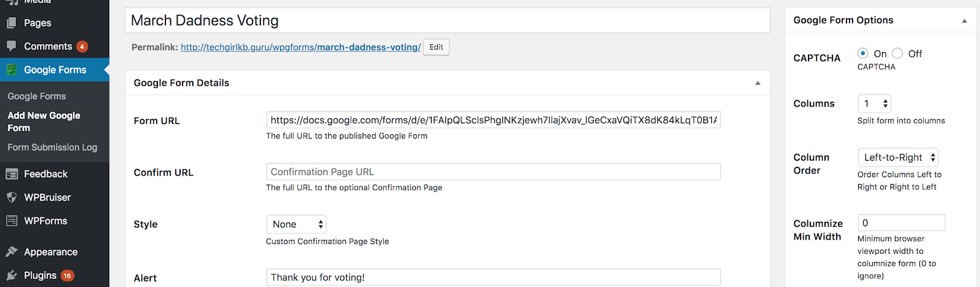Screen dimensions: 980x287
Task: Open the Columns number dropdown
Action: [874, 104]
